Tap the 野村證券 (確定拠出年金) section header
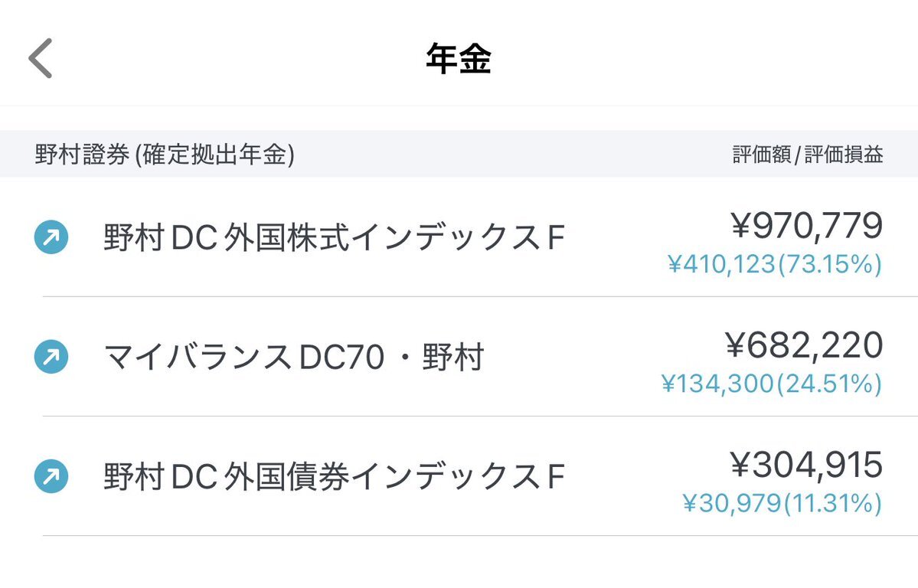The image size is (918, 588). pyautogui.click(x=165, y=154)
